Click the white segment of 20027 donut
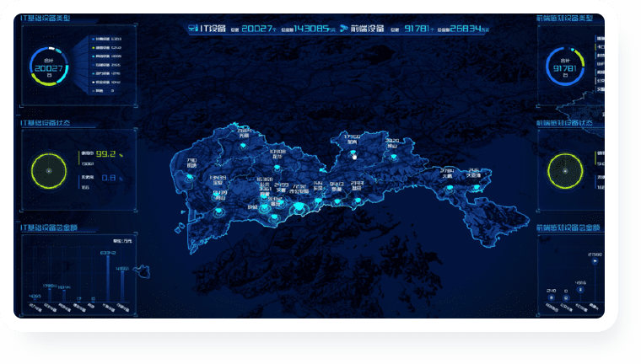The height and width of the screenshot is (364, 641). (x=52, y=48)
